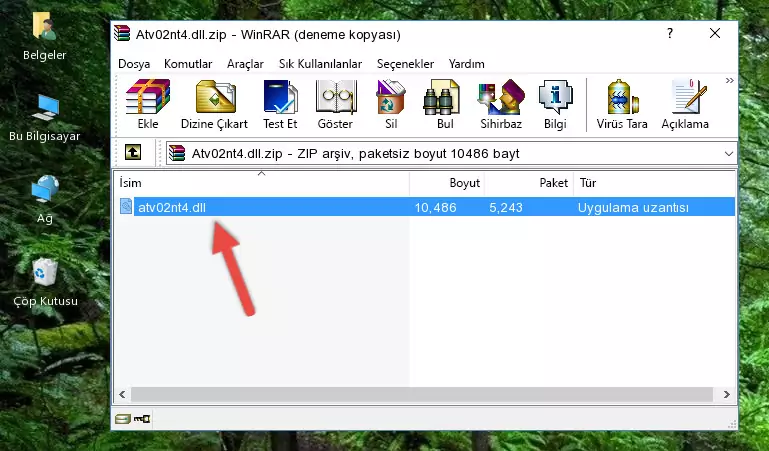Select the Ağ network desktop icon
769x451 pixels.
[x=45, y=189]
